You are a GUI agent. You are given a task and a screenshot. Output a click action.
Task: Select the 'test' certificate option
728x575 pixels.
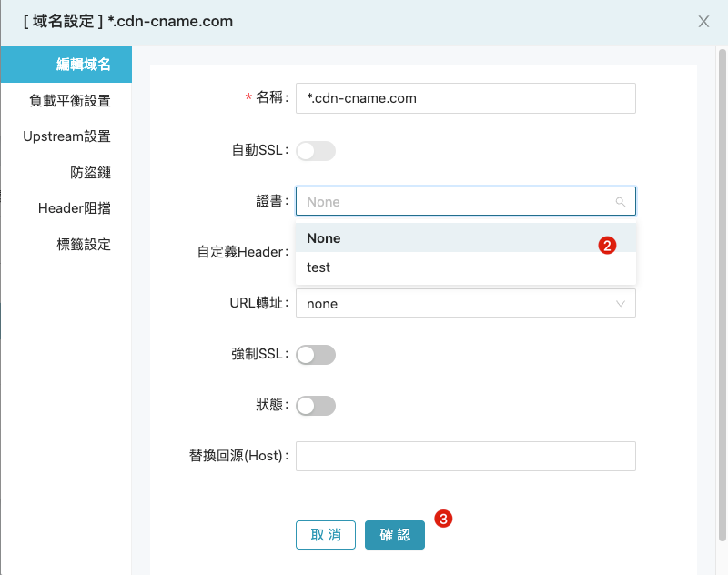point(466,267)
